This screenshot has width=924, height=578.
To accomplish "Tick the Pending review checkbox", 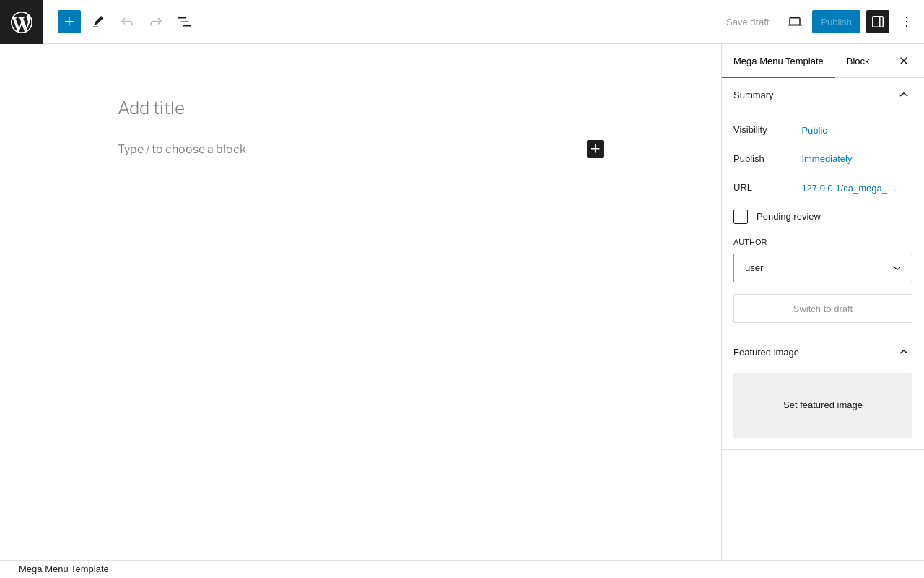I will pos(741,217).
